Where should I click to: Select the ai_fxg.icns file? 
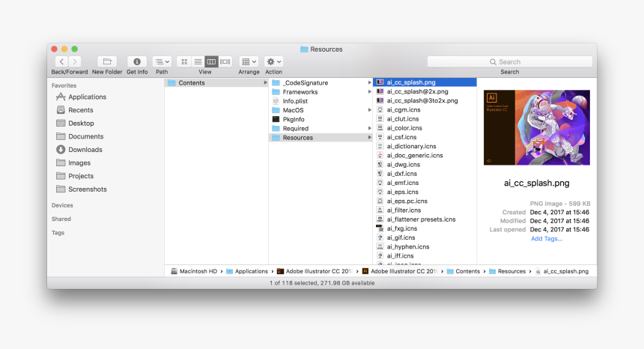(425, 228)
